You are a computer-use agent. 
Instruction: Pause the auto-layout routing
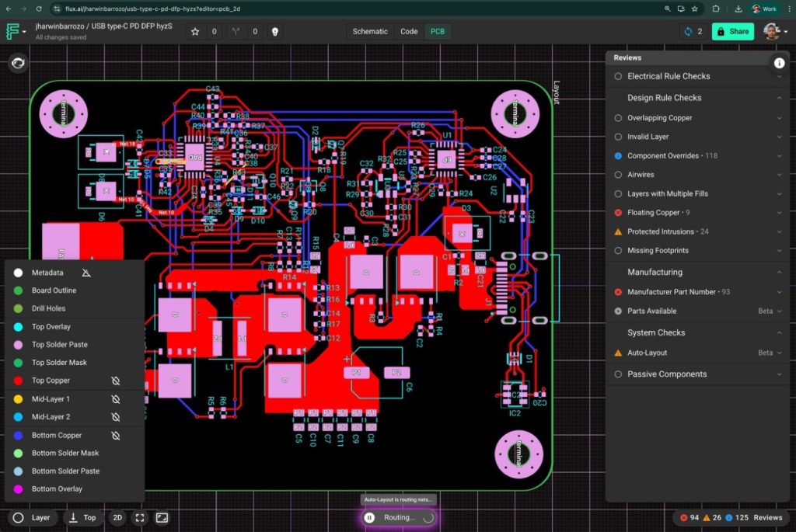click(370, 517)
